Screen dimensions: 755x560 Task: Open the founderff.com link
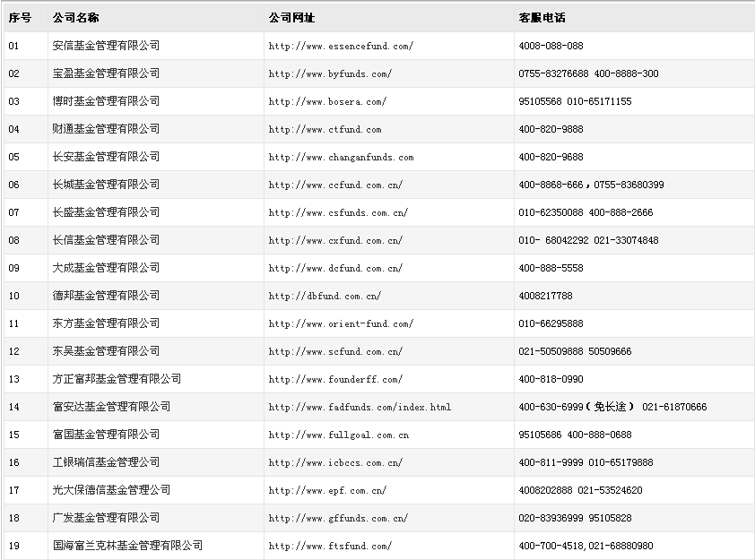coord(335,380)
